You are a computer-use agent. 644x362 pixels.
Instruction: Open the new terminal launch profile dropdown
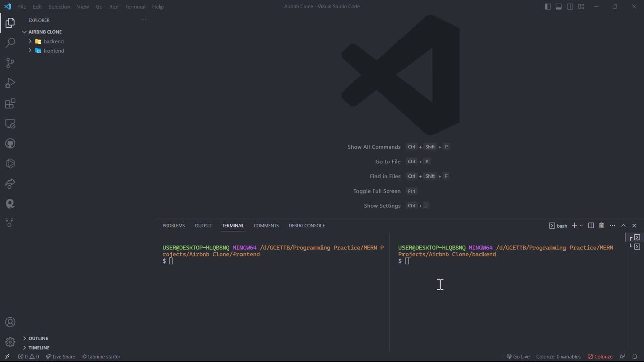click(x=581, y=226)
